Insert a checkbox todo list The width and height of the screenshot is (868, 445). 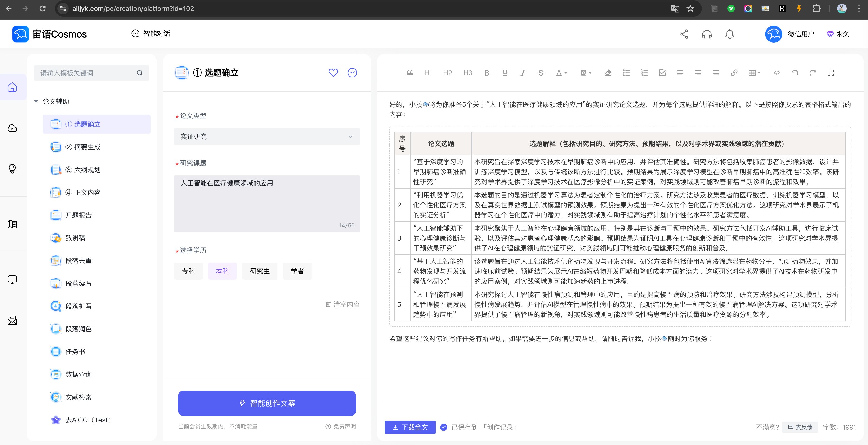click(x=662, y=73)
